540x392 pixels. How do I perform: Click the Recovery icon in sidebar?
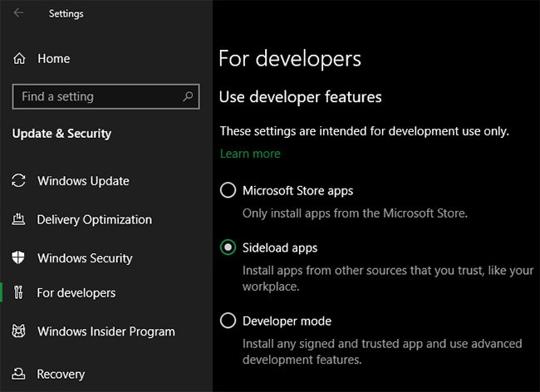(19, 375)
